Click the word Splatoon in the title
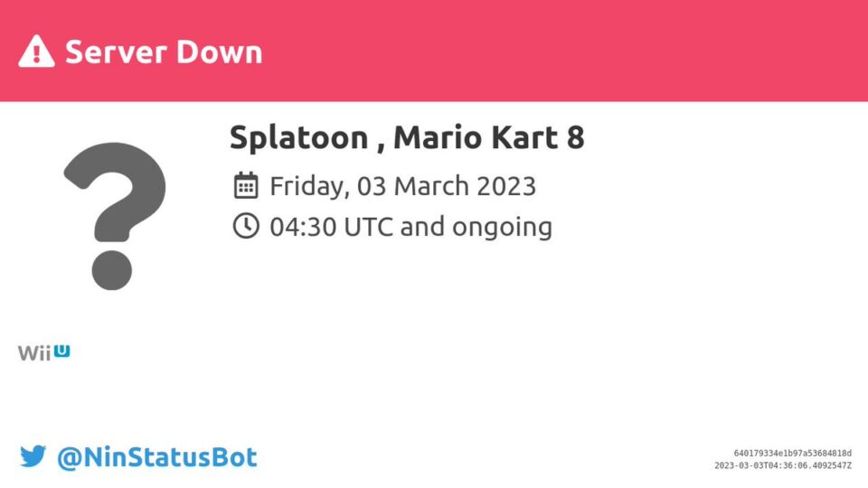Viewport: 868px width, 488px height. point(299,138)
